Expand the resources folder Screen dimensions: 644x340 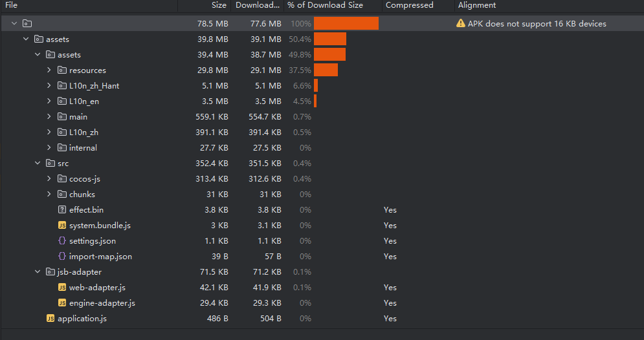49,70
